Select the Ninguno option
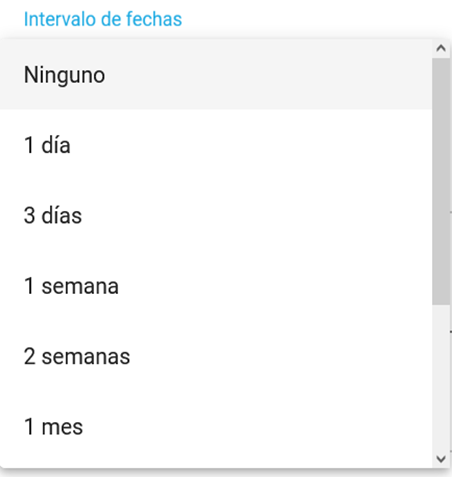The image size is (452, 477). (216, 74)
